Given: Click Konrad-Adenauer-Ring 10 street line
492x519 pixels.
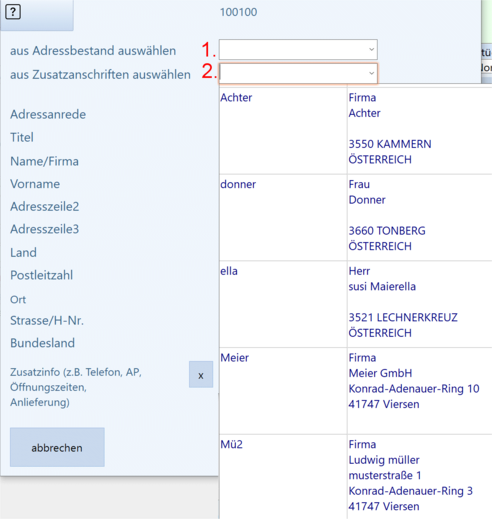Looking at the screenshot, I should click(x=414, y=389).
